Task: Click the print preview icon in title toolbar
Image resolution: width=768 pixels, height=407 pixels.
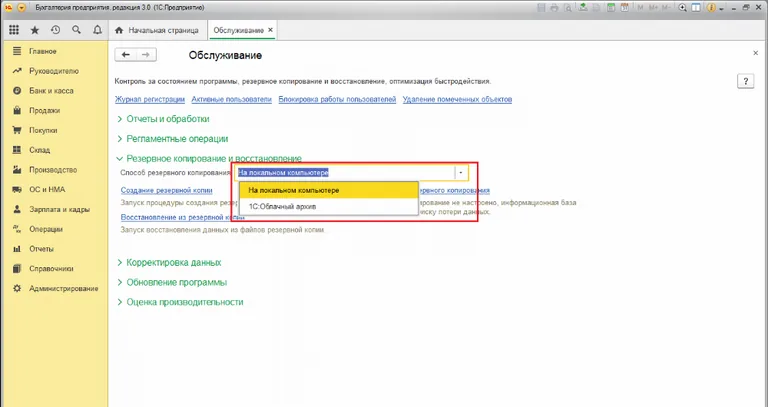Action: coord(568,8)
